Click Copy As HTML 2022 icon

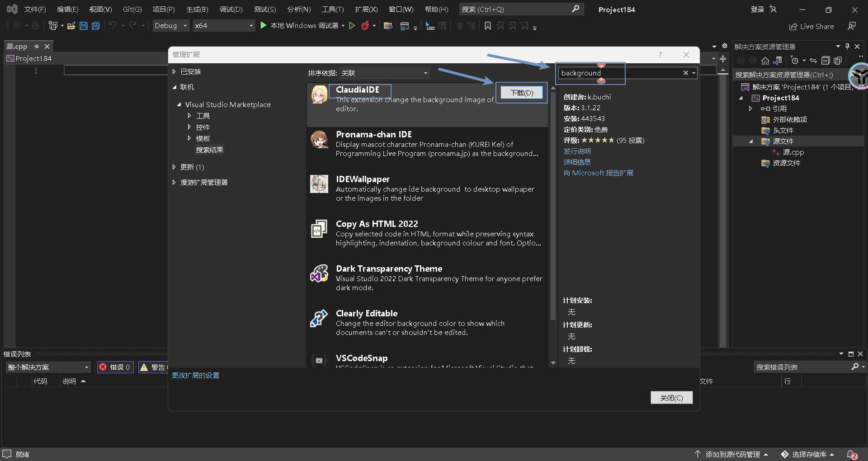(319, 229)
